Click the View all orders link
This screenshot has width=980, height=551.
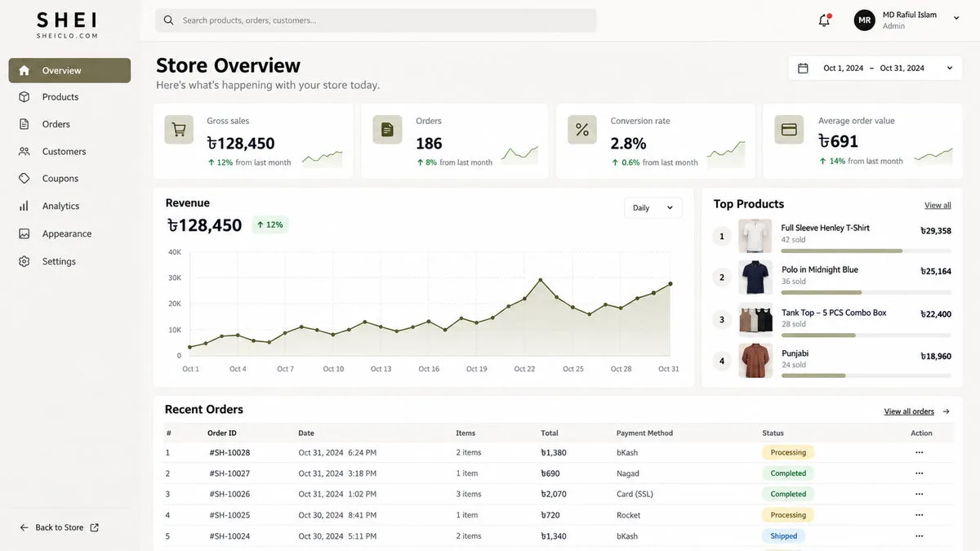coord(909,411)
